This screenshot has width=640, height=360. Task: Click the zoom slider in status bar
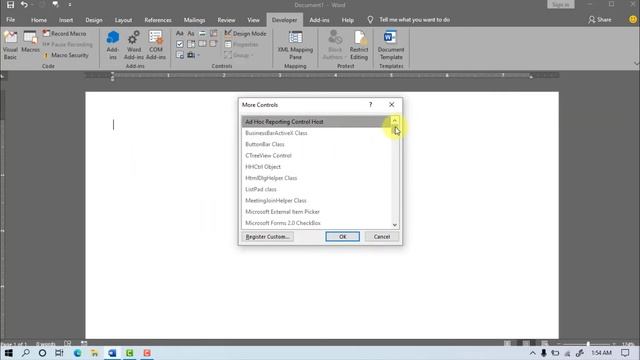588,344
